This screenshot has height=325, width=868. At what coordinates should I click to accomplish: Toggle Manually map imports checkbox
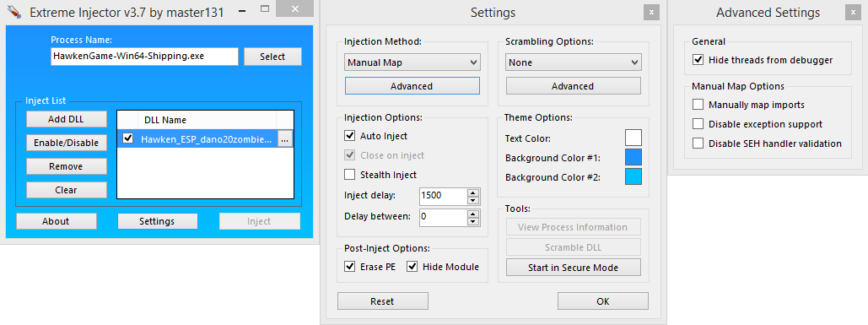[698, 105]
